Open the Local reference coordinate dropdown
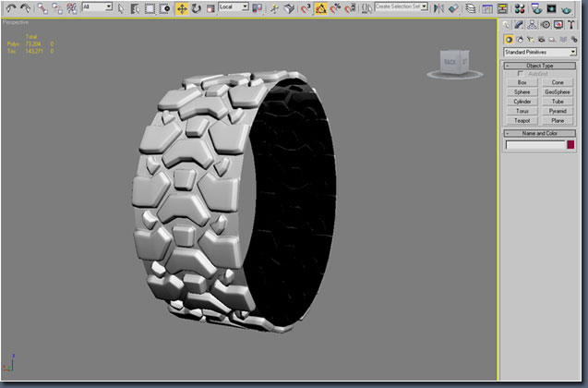 [234, 6]
